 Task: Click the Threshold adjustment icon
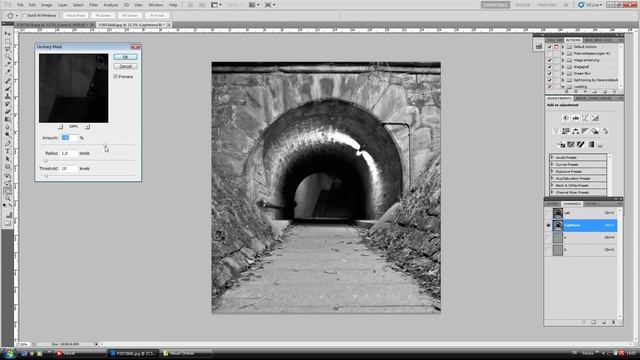(581, 144)
